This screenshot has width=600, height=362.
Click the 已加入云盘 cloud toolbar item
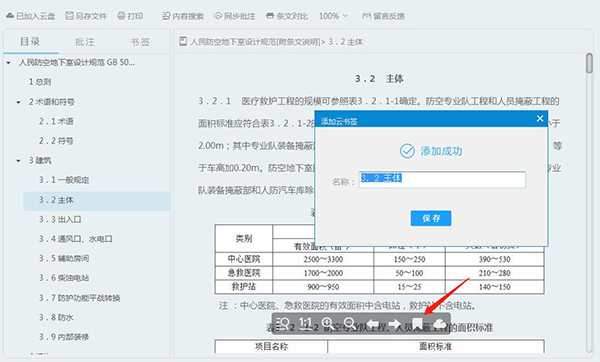click(x=31, y=16)
